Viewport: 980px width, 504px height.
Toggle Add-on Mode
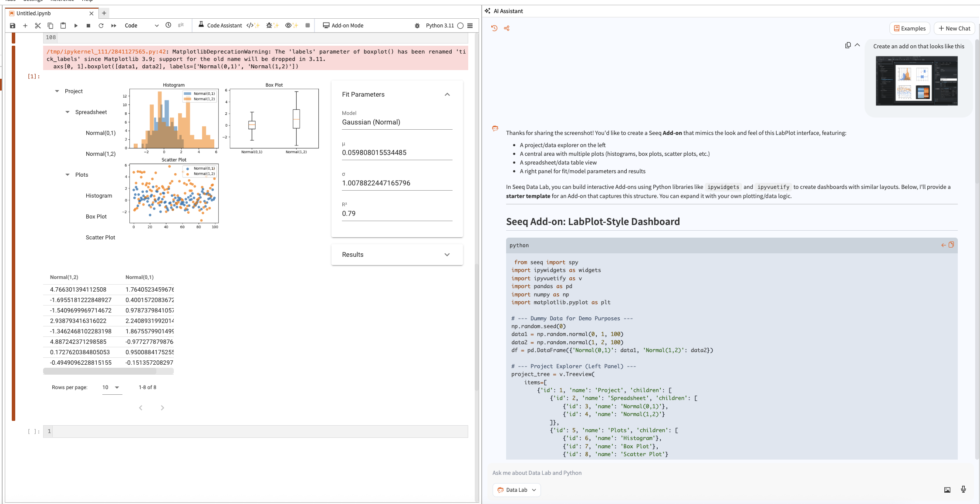[343, 26]
